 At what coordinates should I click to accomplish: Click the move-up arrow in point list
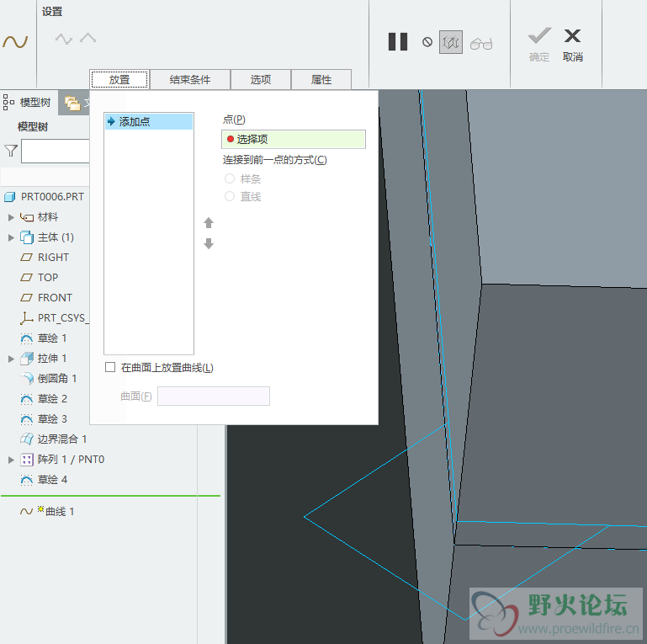tap(209, 223)
